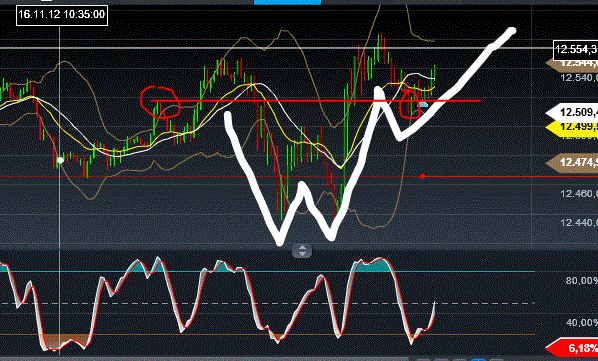Viewport: 598px width, 361px height.
Task: Click the 12.554,3 crosshair price label
Action: coord(576,50)
